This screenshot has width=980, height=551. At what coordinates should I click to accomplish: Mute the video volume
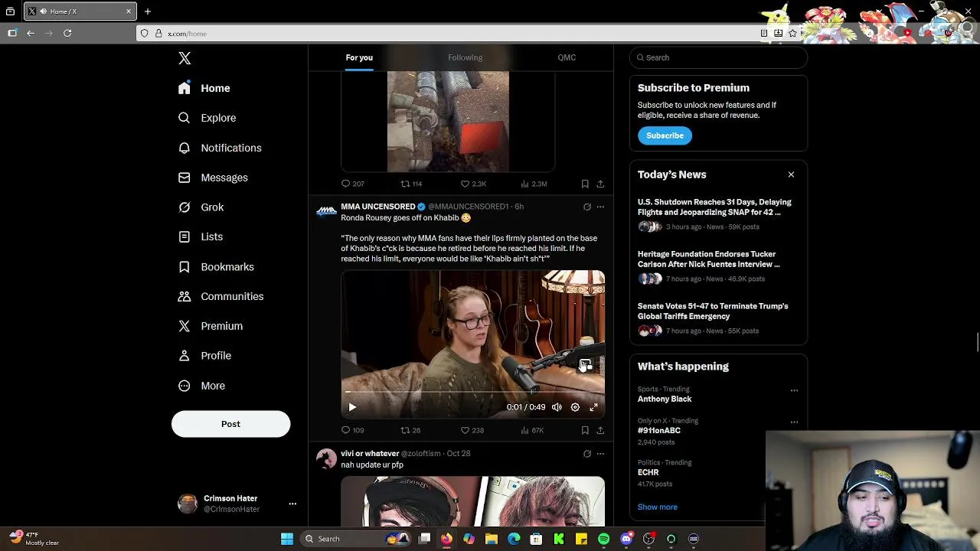(557, 407)
